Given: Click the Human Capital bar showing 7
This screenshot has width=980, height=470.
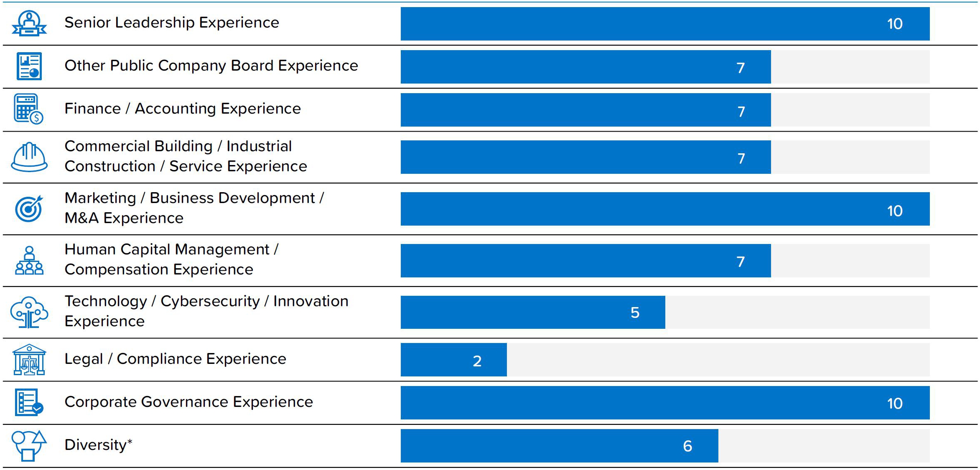Looking at the screenshot, I should [585, 261].
